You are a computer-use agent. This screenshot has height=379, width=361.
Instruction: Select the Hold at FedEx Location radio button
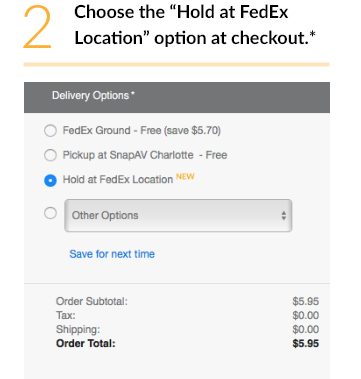pos(50,180)
